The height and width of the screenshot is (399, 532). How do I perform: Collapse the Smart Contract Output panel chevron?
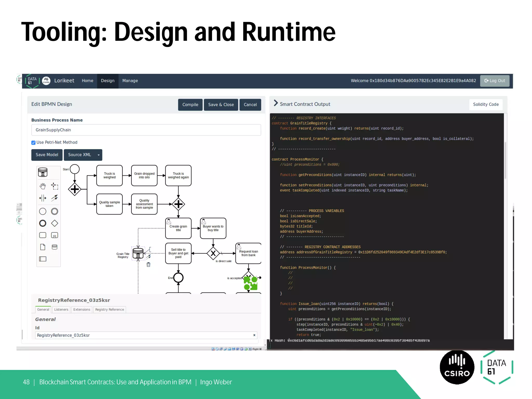click(x=276, y=103)
